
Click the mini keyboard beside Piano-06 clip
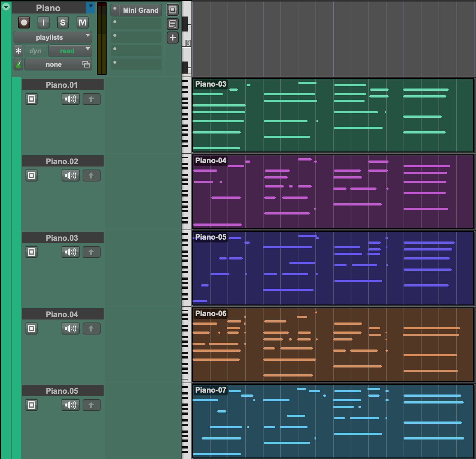tap(187, 345)
